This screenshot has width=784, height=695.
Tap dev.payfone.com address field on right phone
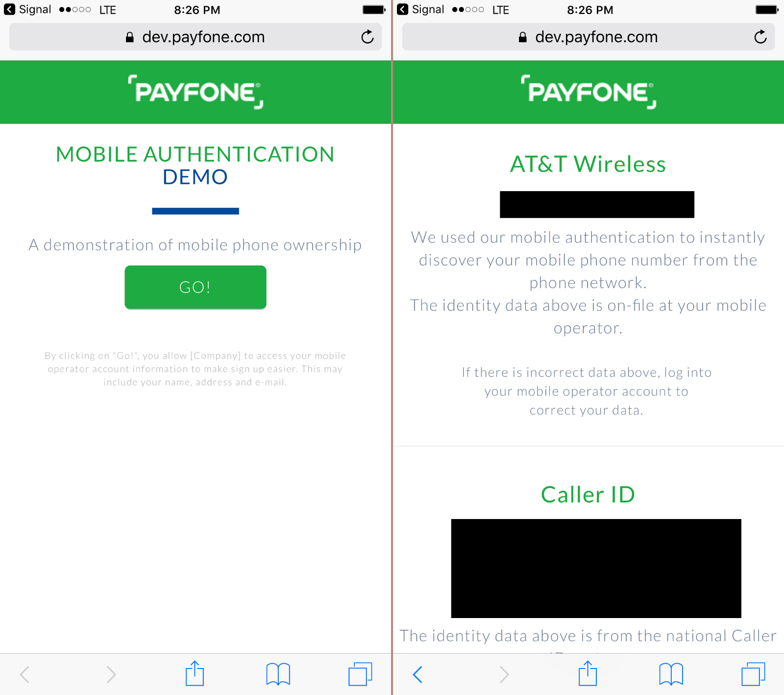(588, 37)
